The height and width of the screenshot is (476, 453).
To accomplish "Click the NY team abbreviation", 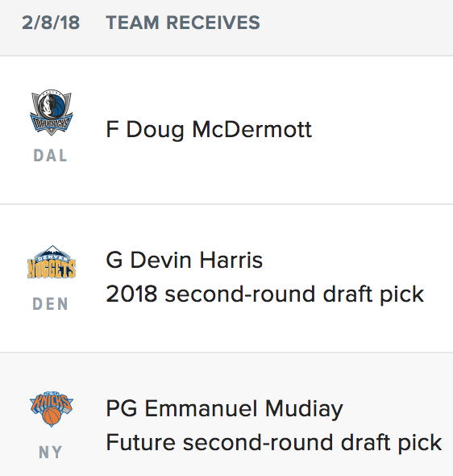I will (x=50, y=453).
